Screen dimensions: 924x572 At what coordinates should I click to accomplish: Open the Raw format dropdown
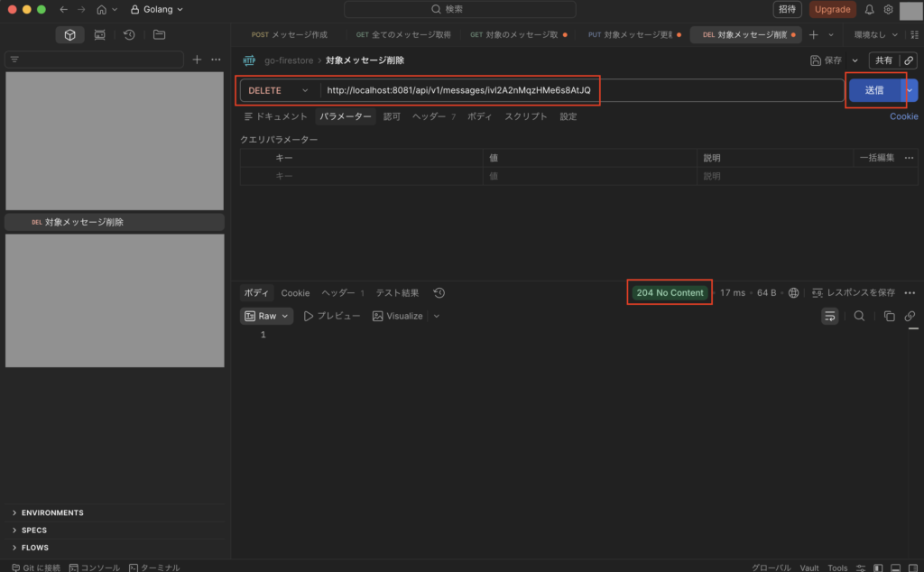(x=267, y=316)
